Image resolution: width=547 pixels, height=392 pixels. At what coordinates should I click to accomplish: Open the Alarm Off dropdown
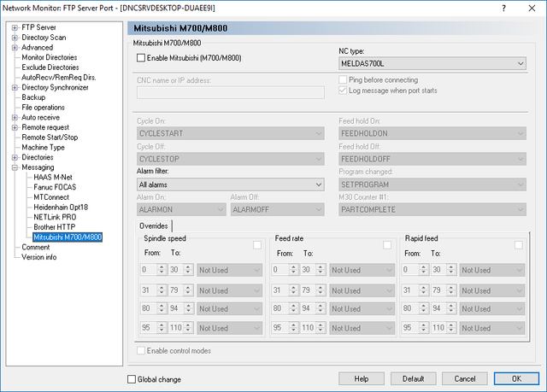click(x=277, y=210)
